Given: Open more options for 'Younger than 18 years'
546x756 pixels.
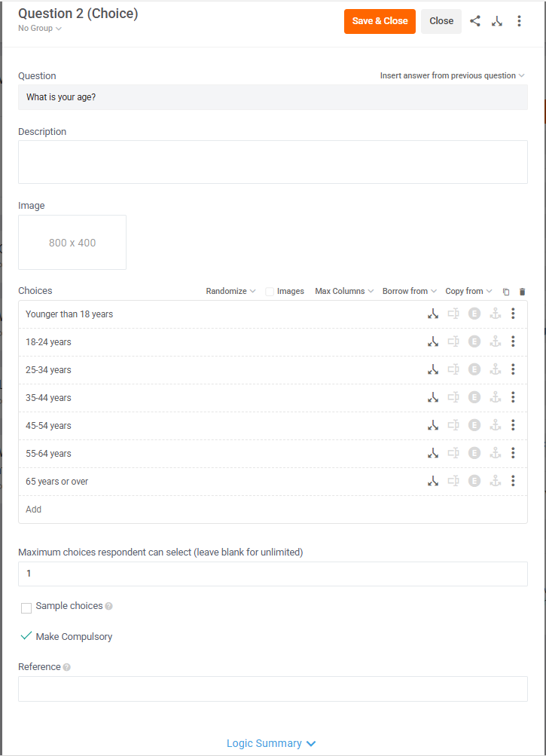Looking at the screenshot, I should tap(513, 314).
